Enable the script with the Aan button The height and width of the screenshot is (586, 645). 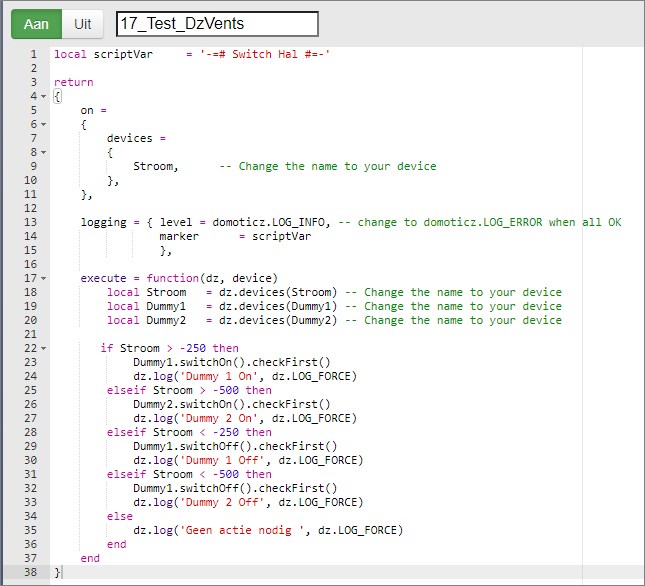tap(36, 24)
